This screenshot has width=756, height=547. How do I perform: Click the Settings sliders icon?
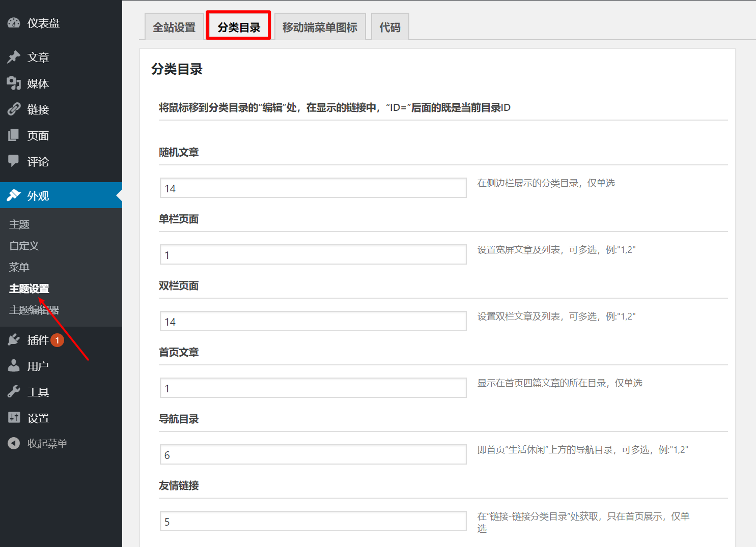click(x=14, y=418)
